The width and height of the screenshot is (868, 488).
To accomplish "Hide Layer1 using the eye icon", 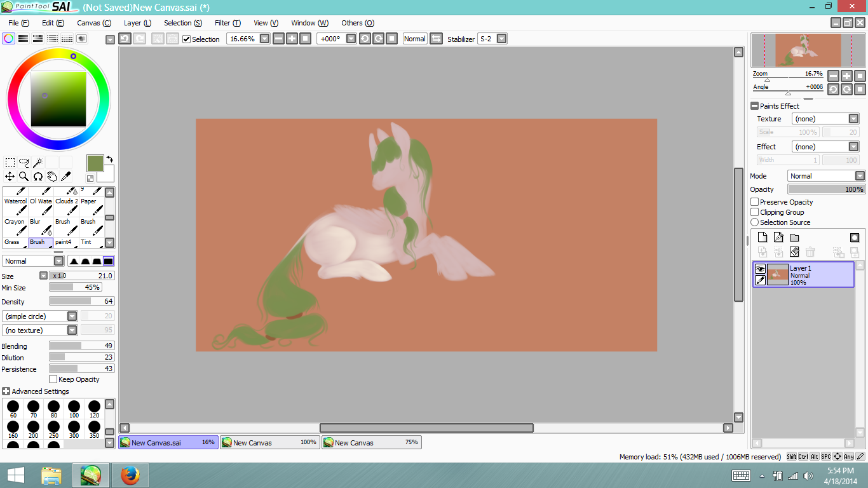I will pos(760,269).
